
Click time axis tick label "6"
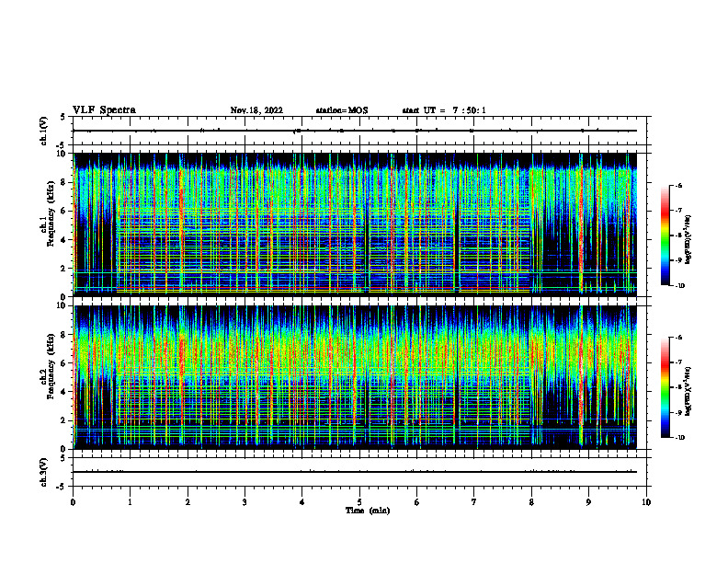pos(417,502)
